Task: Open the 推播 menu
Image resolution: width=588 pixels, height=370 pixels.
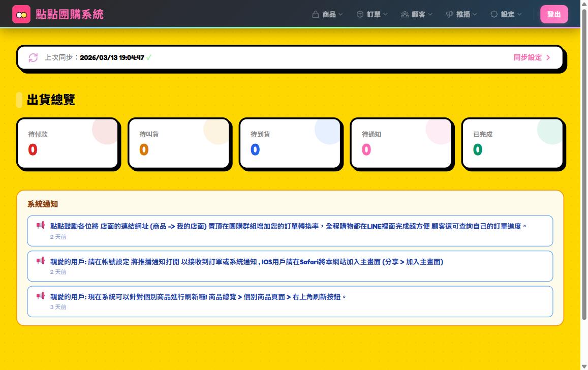Action: coord(463,14)
